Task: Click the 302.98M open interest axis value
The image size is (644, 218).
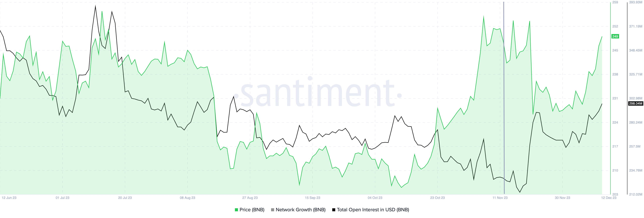Action: [635, 98]
